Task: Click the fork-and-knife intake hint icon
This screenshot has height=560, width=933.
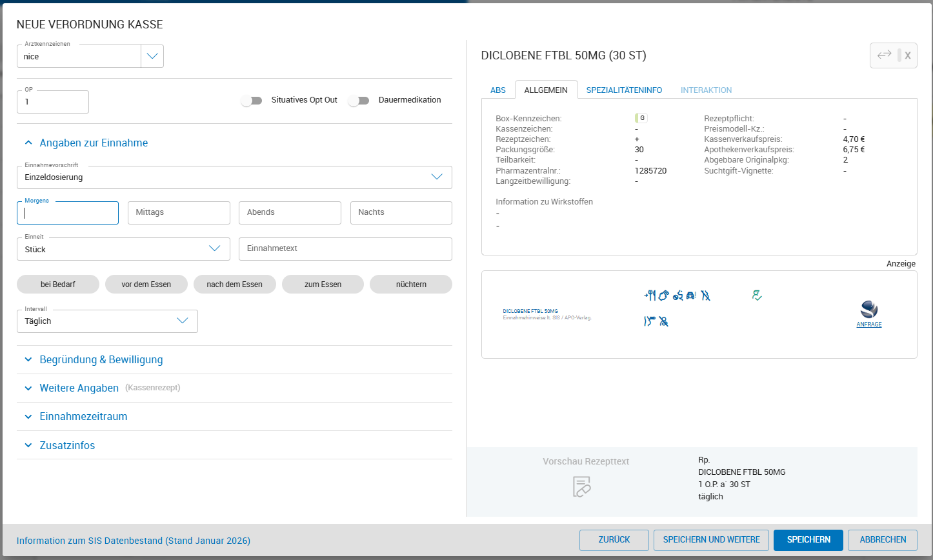Action: (x=650, y=296)
